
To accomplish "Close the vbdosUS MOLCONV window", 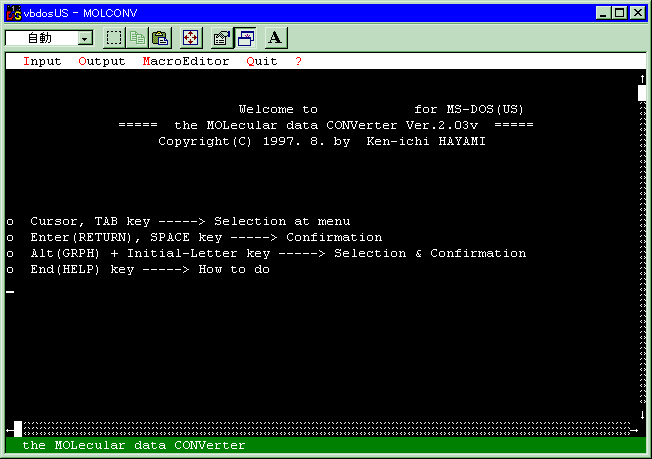I will [637, 13].
